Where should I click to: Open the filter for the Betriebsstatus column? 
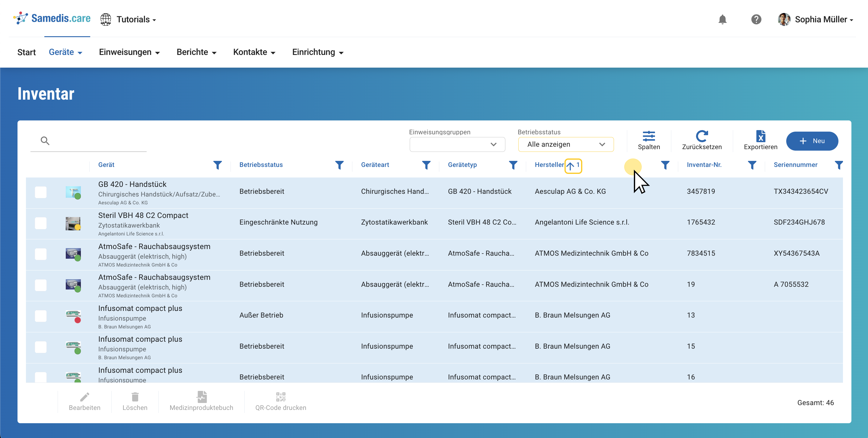[339, 165]
